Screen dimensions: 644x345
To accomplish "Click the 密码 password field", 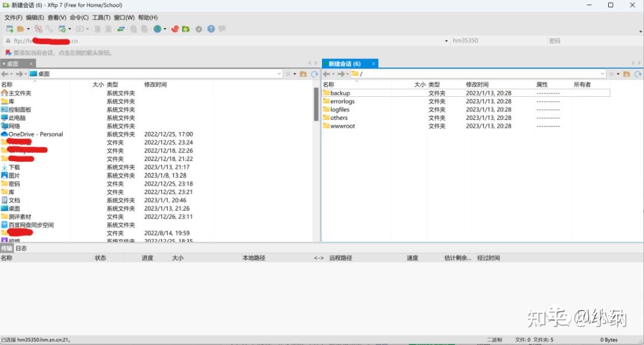I will 595,41.
